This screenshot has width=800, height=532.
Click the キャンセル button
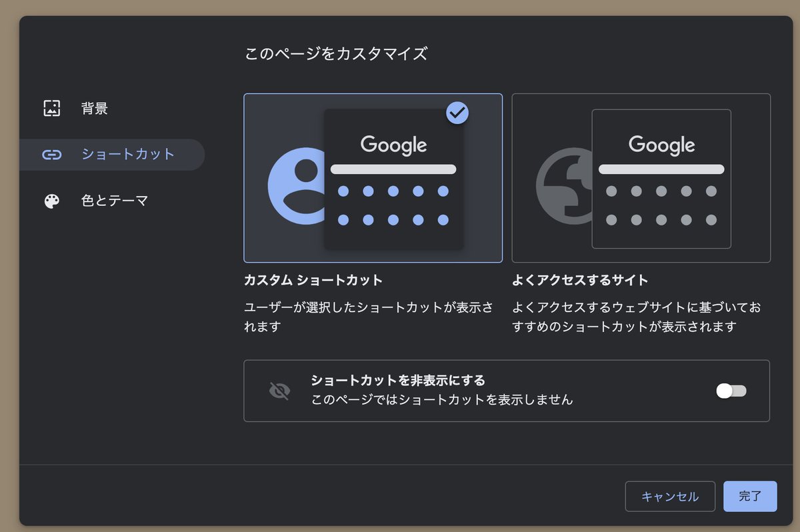pos(670,497)
